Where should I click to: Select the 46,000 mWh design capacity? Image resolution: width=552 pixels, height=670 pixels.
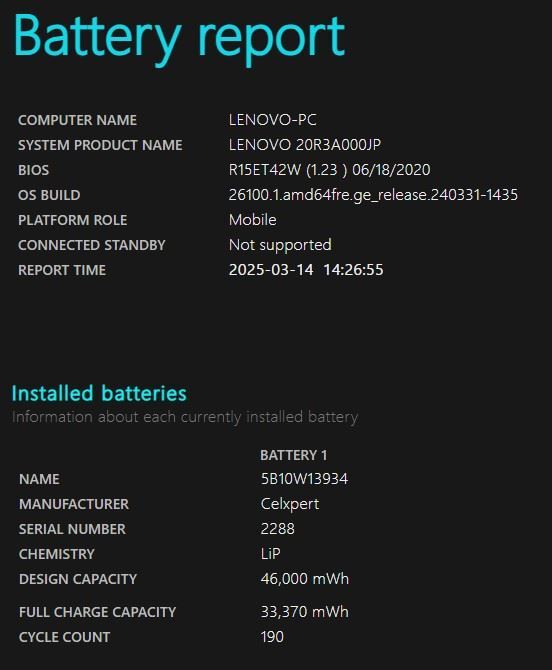[305, 579]
